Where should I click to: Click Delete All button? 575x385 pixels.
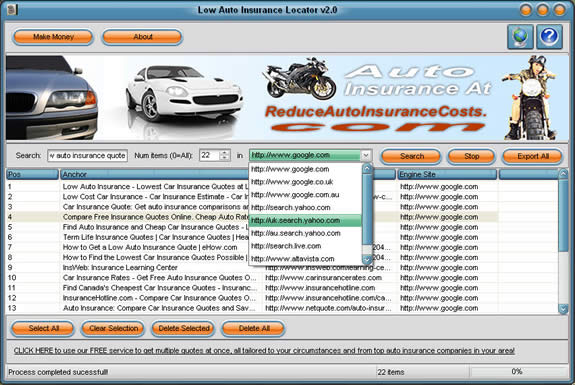coord(254,329)
